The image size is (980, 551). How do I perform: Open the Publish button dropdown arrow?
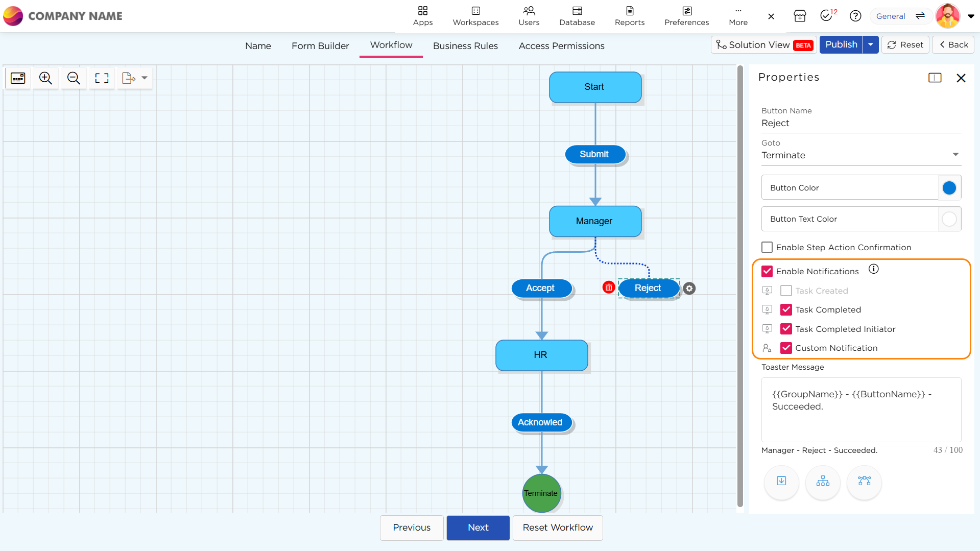(x=871, y=45)
